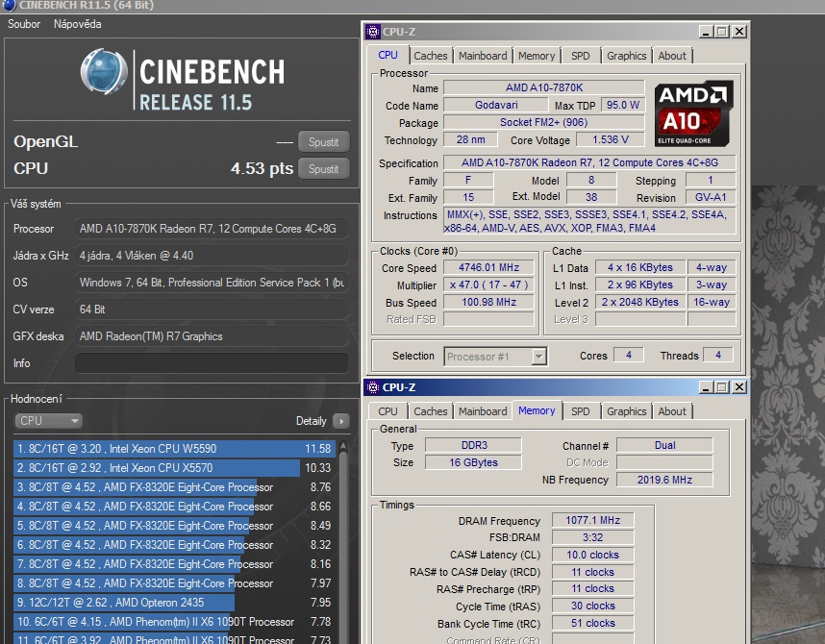This screenshot has width=825, height=644.
Task: Run the OpenGL test with Spustit
Action: (x=324, y=142)
